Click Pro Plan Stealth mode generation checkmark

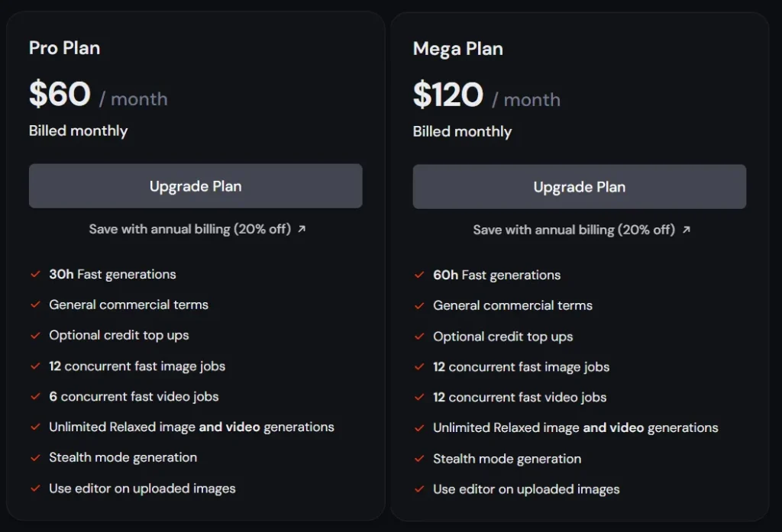(35, 458)
